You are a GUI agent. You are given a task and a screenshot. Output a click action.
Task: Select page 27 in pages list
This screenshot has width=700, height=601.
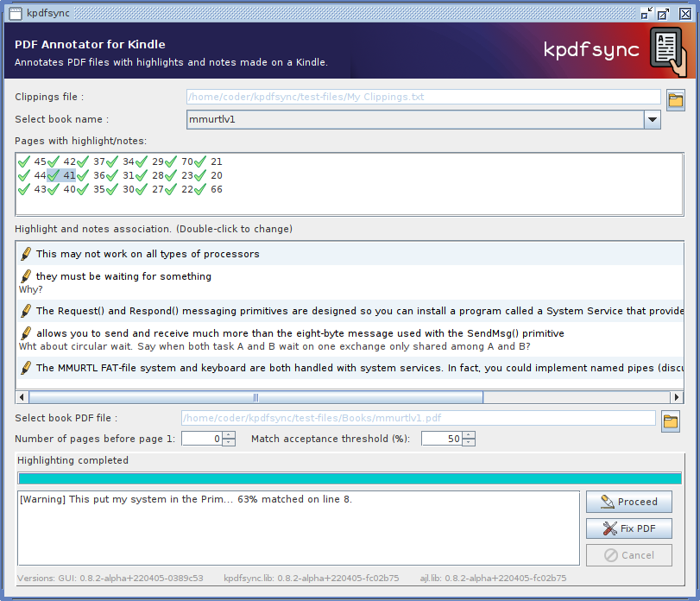click(x=150, y=189)
